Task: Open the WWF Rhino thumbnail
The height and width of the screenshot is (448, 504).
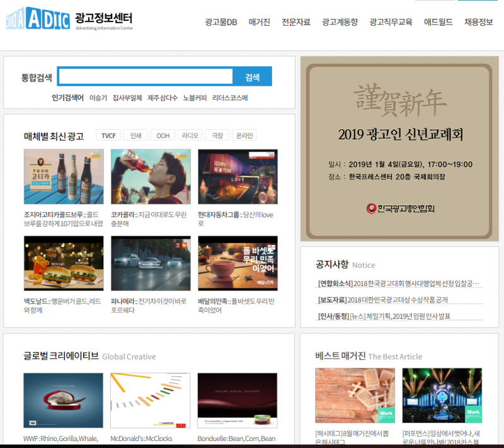Action: coord(64,401)
